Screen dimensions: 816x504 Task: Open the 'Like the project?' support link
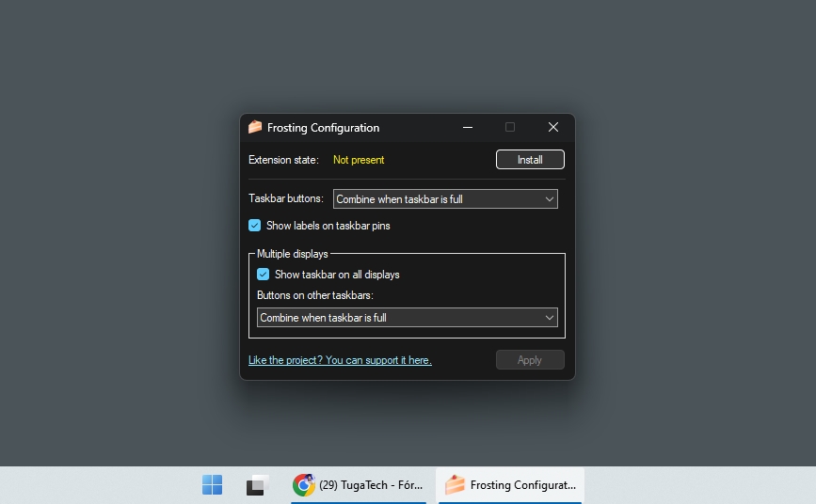click(340, 360)
